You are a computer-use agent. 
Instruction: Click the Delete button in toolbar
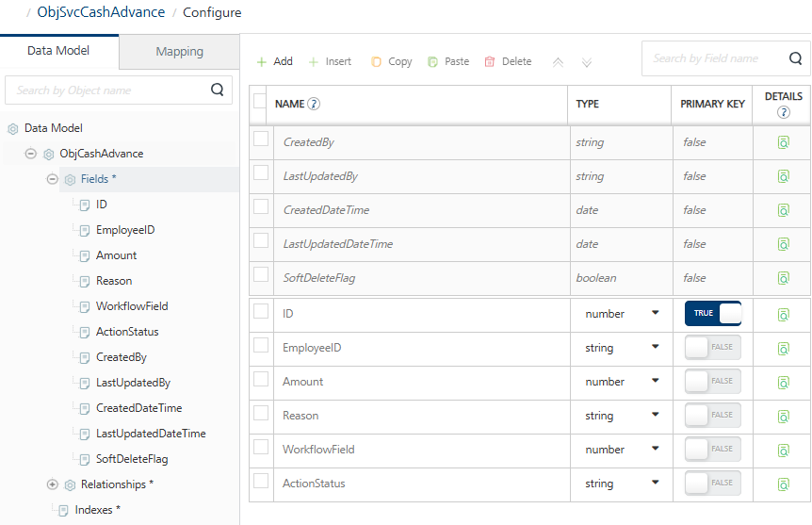pos(508,61)
